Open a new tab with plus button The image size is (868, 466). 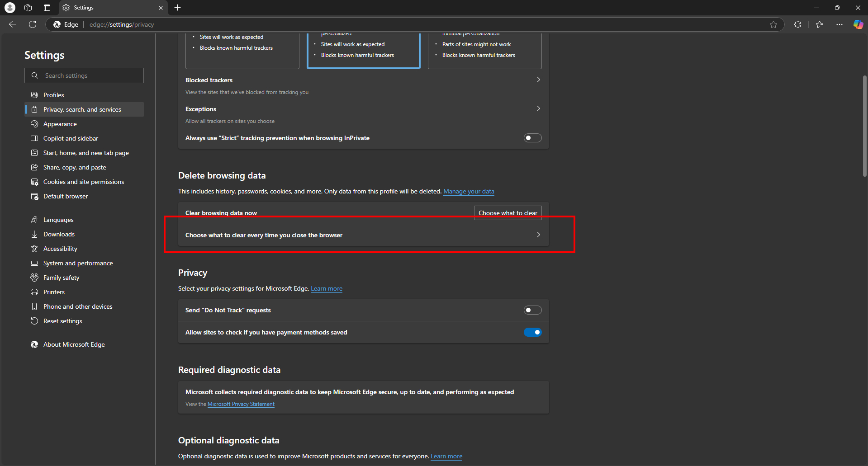178,8
